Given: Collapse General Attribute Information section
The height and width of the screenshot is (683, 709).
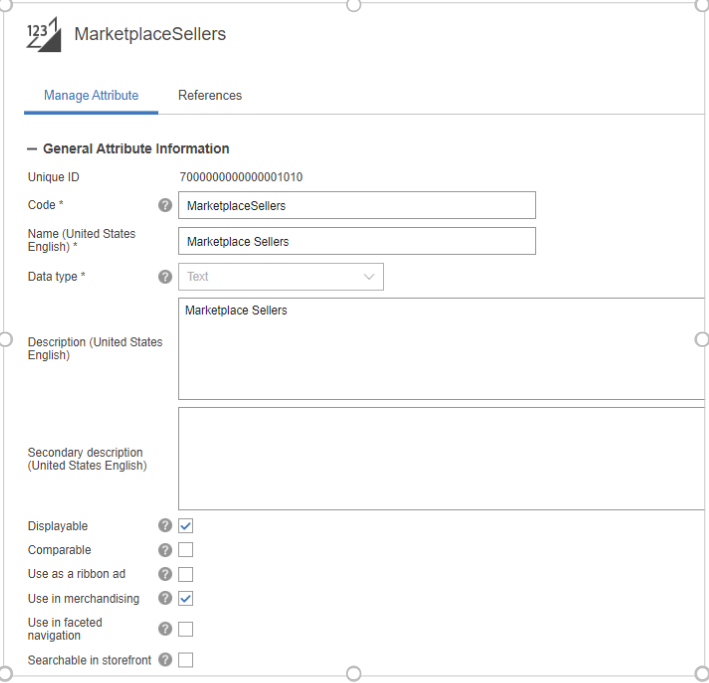Looking at the screenshot, I should tap(32, 149).
